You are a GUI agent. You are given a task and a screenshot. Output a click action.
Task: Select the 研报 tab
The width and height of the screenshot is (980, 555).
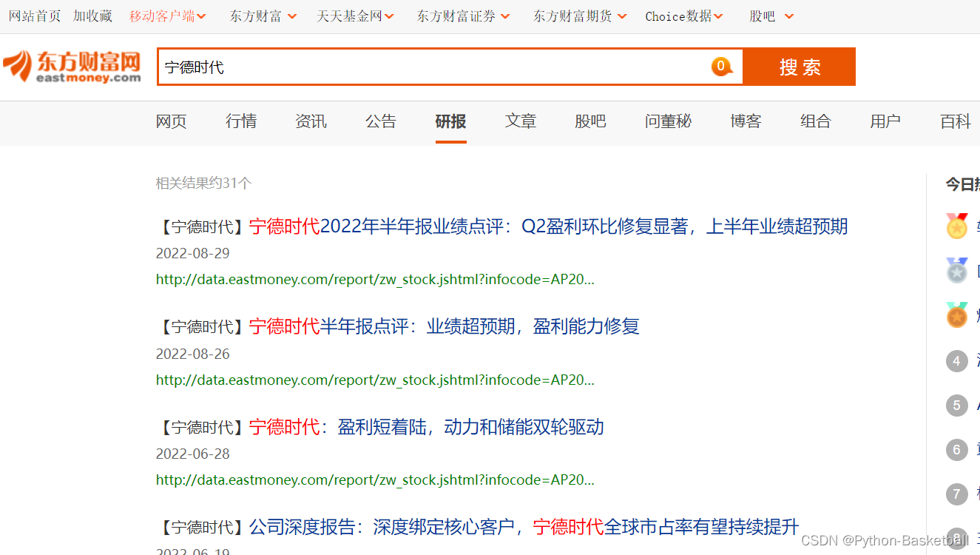pyautogui.click(x=450, y=121)
